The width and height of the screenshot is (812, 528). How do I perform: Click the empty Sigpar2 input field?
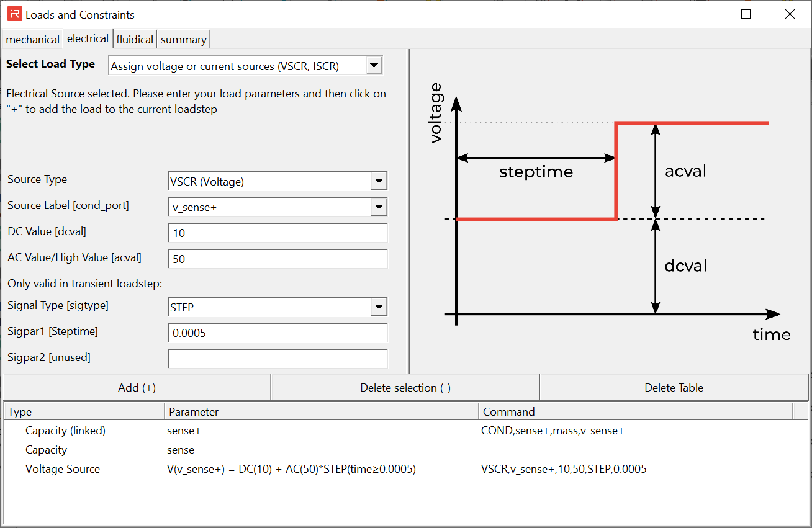(277, 359)
